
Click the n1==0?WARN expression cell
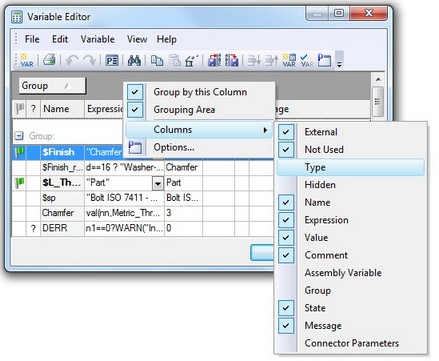point(124,228)
